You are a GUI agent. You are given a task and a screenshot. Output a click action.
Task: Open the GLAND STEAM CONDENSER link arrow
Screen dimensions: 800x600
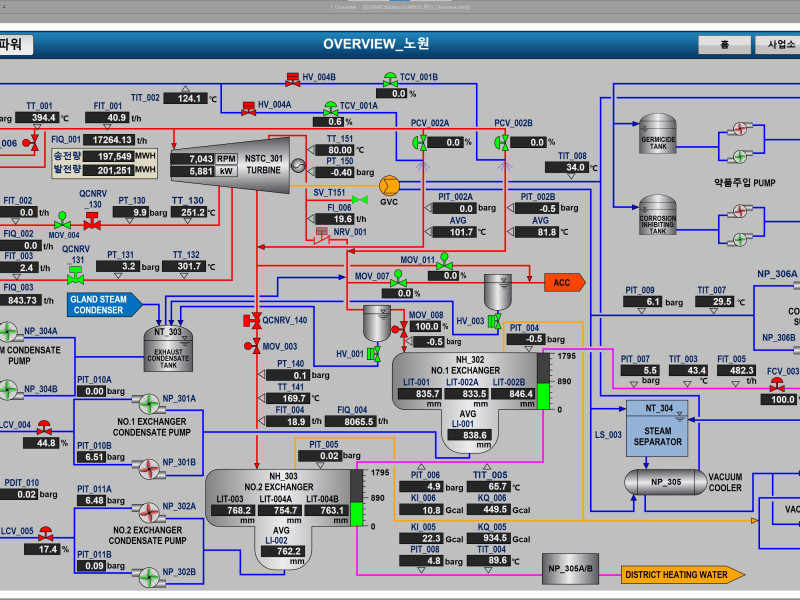pos(105,305)
